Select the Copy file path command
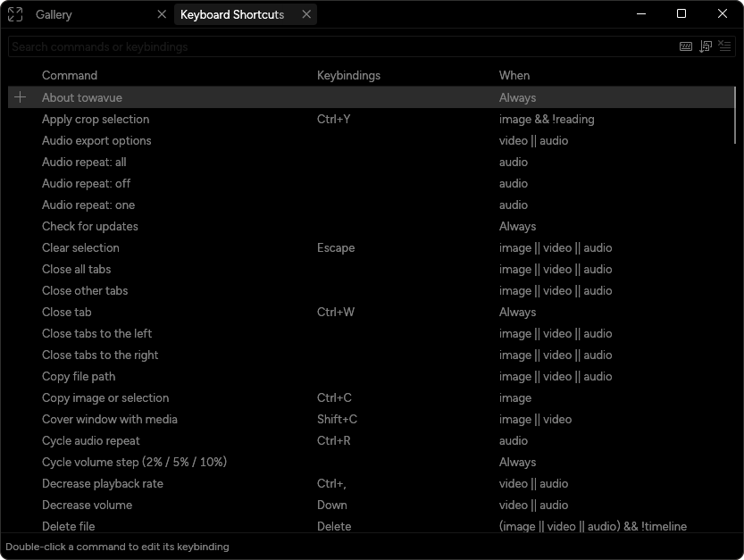744x560 pixels. pyautogui.click(x=79, y=376)
